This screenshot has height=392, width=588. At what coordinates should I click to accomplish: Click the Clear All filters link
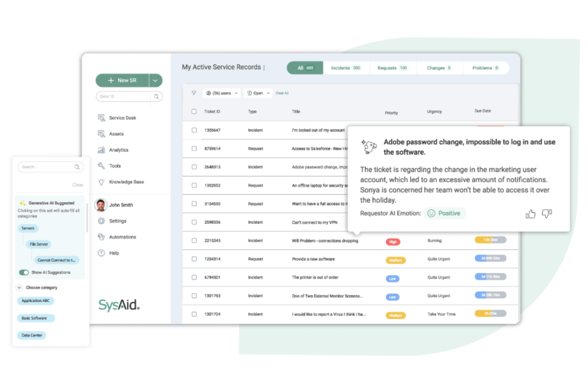tap(282, 93)
